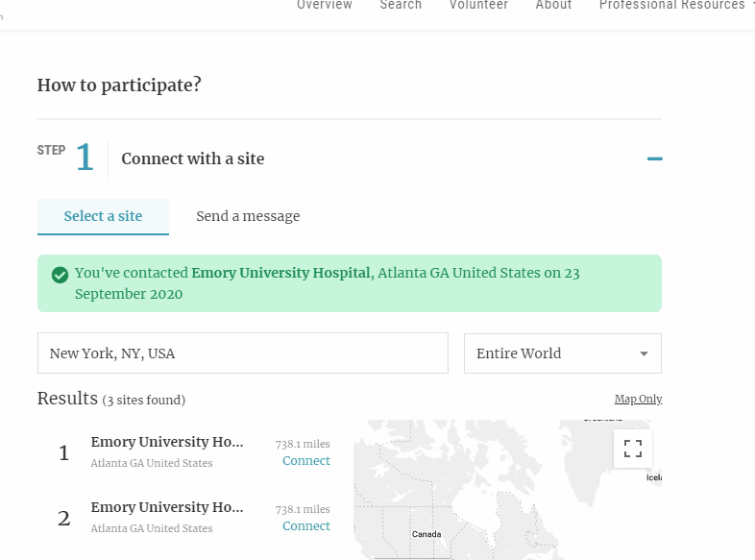Open the Entire World region dropdown

pyautogui.click(x=562, y=353)
